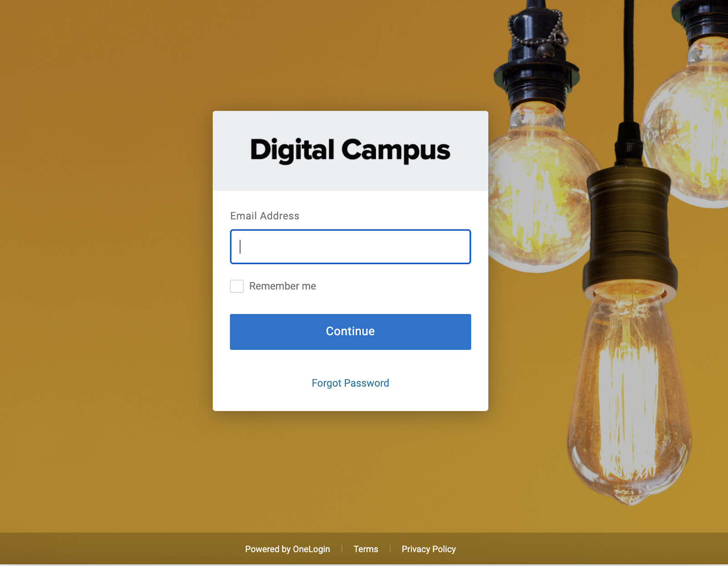Click the dark footer bar beside Privacy Policy
The image size is (728, 566).
(x=591, y=549)
